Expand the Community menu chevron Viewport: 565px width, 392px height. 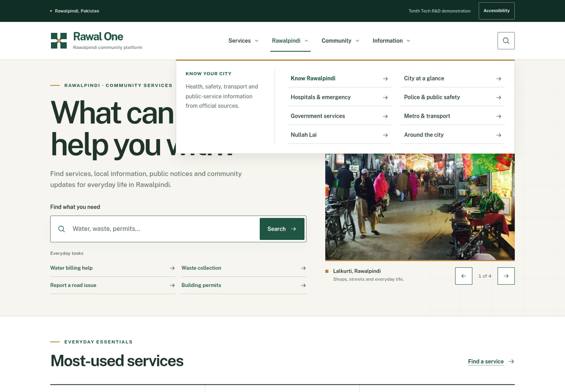click(357, 41)
